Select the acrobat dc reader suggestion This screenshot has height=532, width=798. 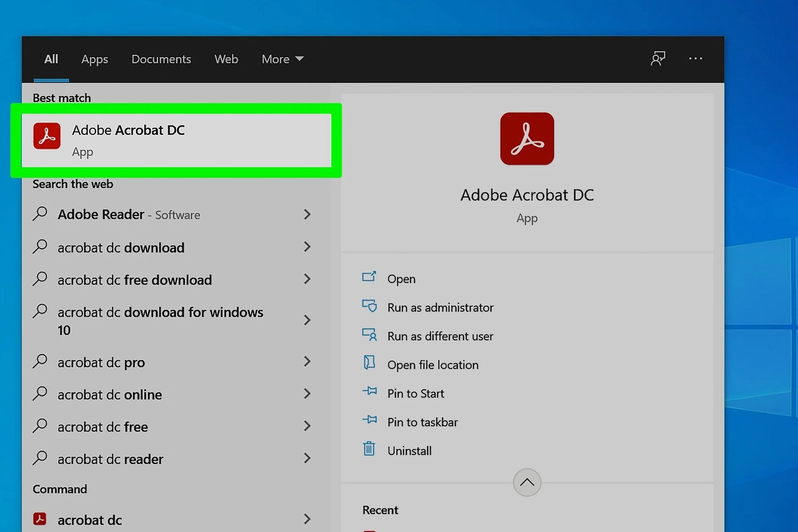pos(111,459)
